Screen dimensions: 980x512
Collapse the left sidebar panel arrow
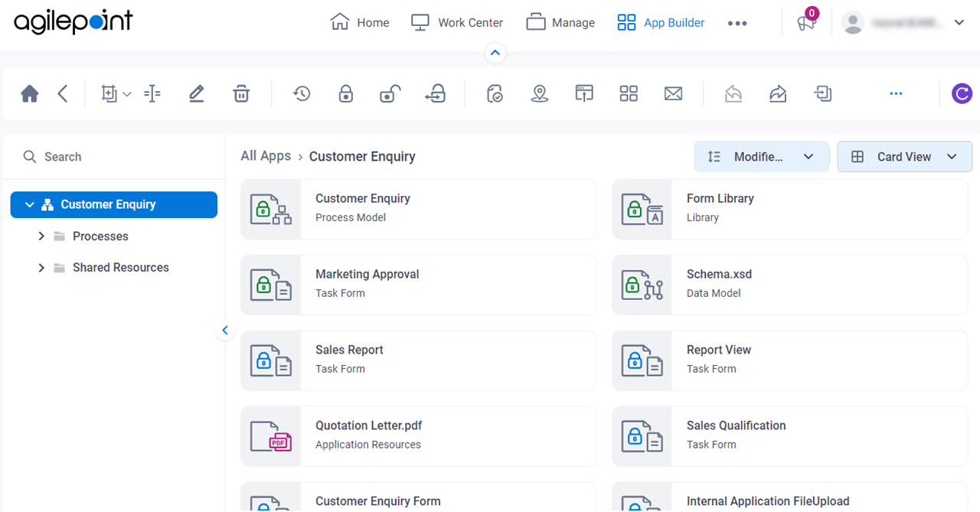[x=224, y=331]
